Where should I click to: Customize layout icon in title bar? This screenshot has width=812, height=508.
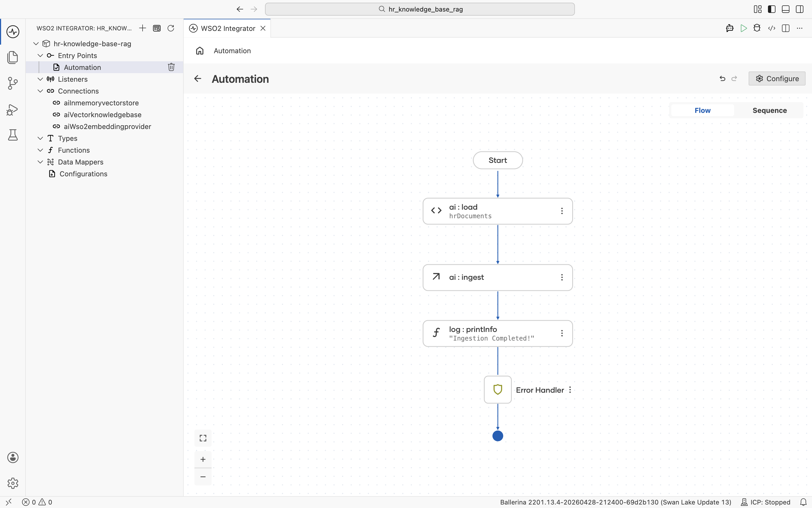758,9
